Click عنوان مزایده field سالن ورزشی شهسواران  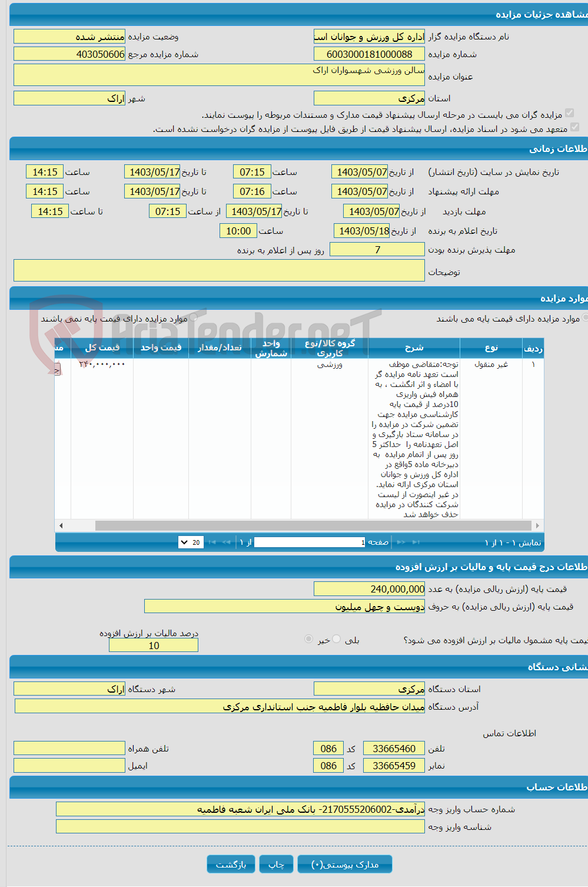click(x=219, y=75)
